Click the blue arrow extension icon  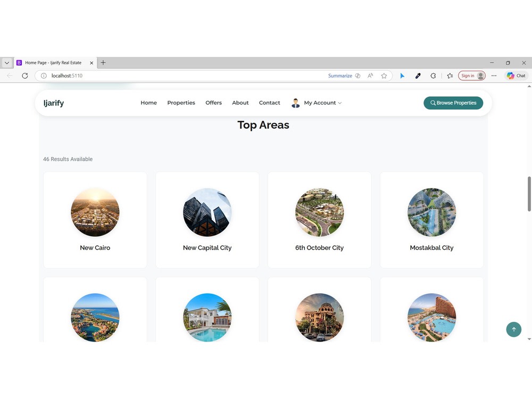402,76
